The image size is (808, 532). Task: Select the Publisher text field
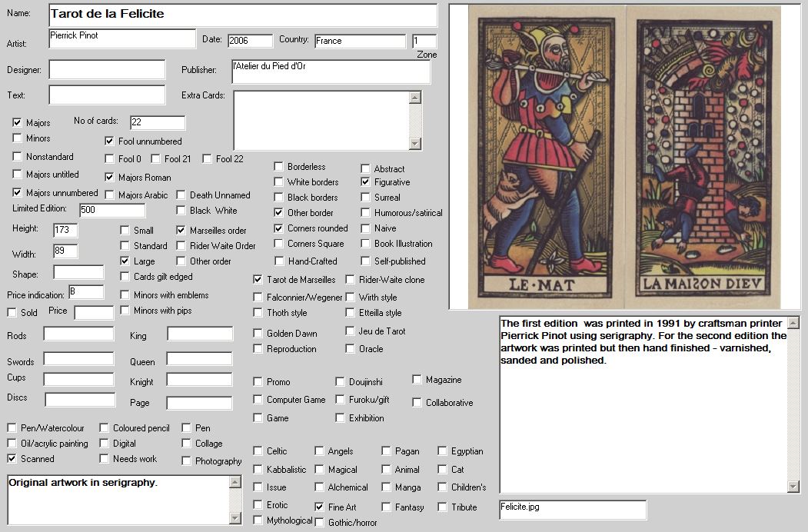[331, 71]
